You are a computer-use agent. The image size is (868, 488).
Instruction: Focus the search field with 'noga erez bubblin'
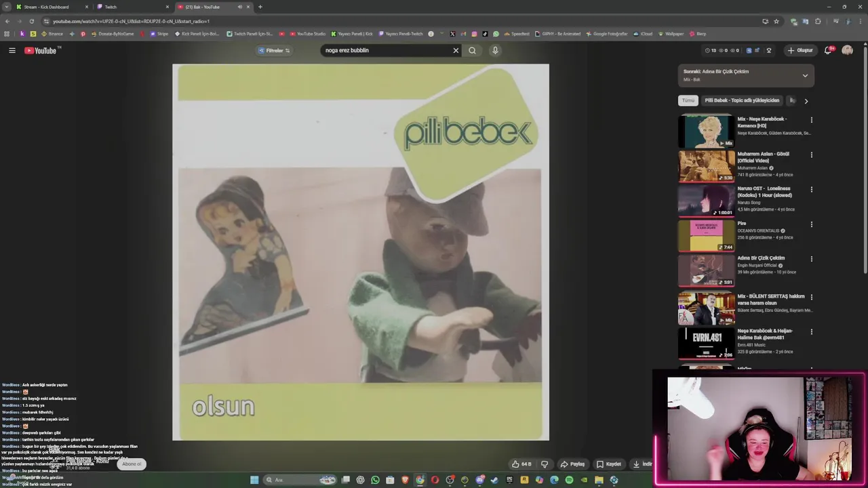click(x=387, y=50)
